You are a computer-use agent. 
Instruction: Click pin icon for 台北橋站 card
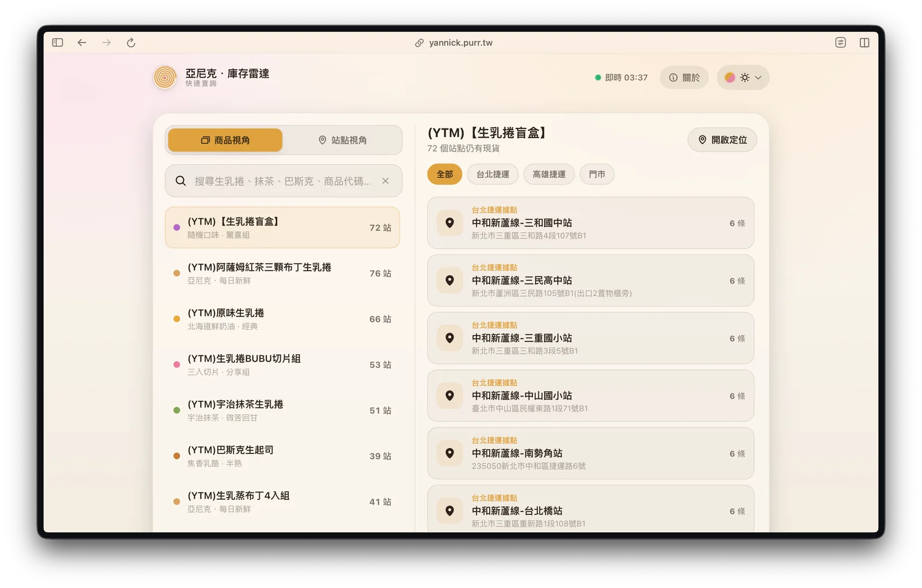[450, 511]
